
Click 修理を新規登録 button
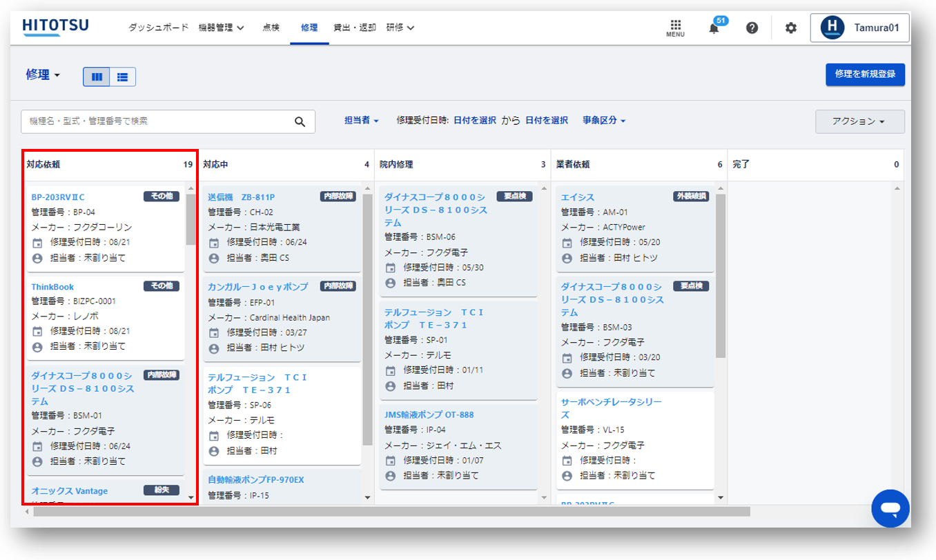[865, 74]
